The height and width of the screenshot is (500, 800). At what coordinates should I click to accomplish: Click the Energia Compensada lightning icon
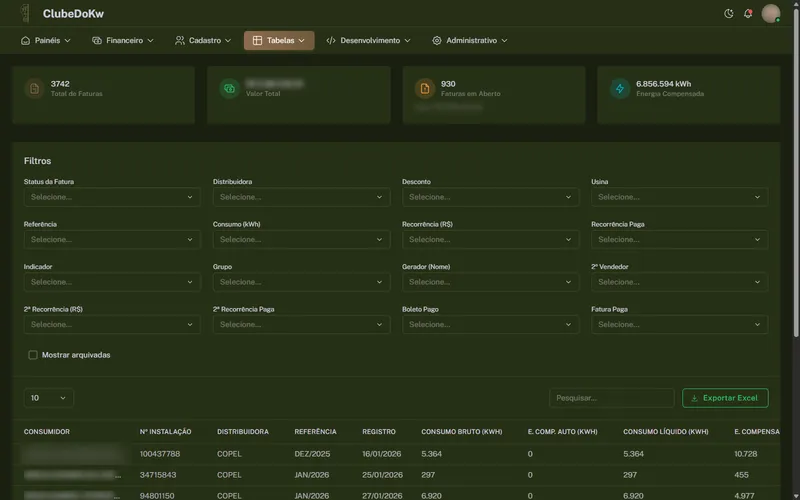point(620,89)
